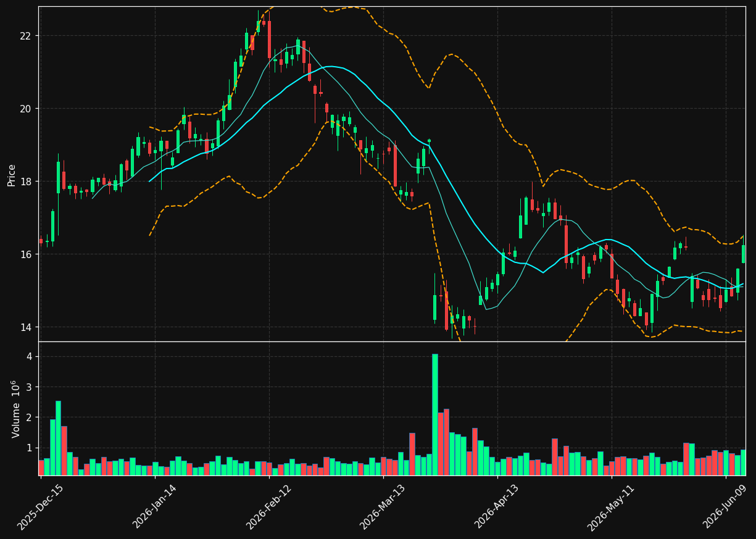Select the 2026-Mar-13 date label
Screen dimensions: 756x539
click(x=383, y=507)
